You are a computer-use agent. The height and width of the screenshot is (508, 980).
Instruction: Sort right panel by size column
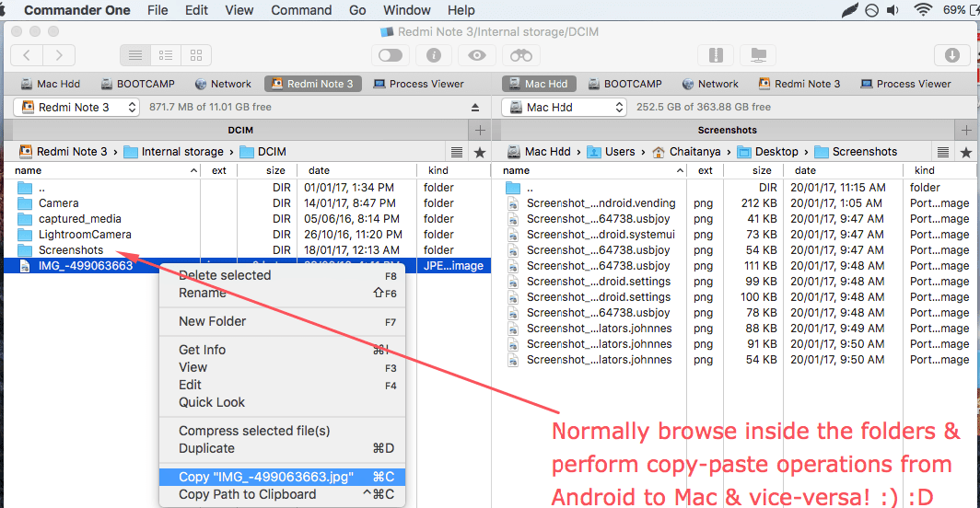point(753,170)
